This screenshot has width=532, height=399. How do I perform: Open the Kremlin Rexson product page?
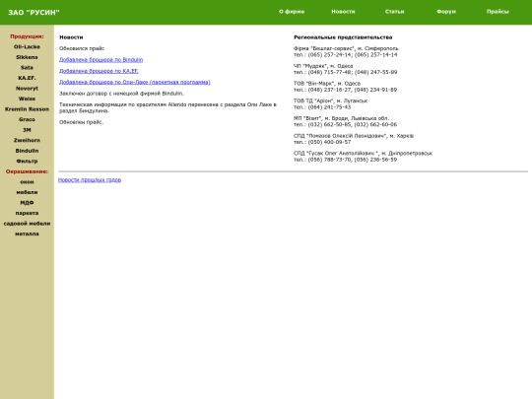tap(27, 109)
